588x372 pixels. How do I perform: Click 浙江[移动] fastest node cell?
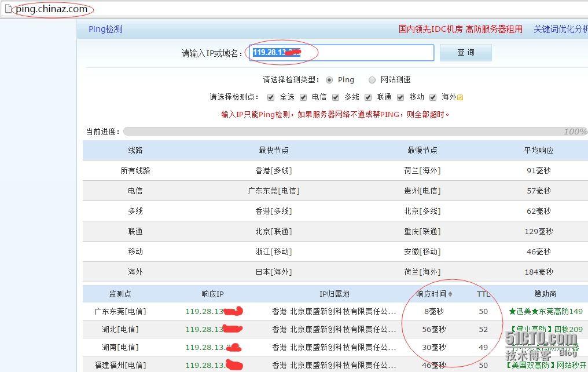(x=274, y=251)
